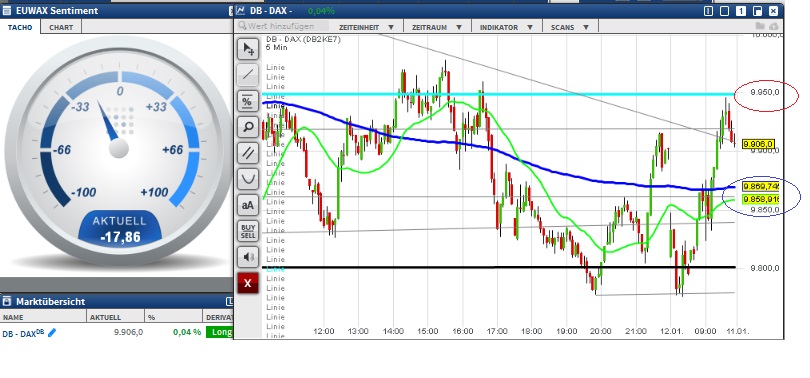This screenshot has width=810, height=378.
Task: Click the 17:00 time axis label
Action: pyautogui.click(x=497, y=331)
